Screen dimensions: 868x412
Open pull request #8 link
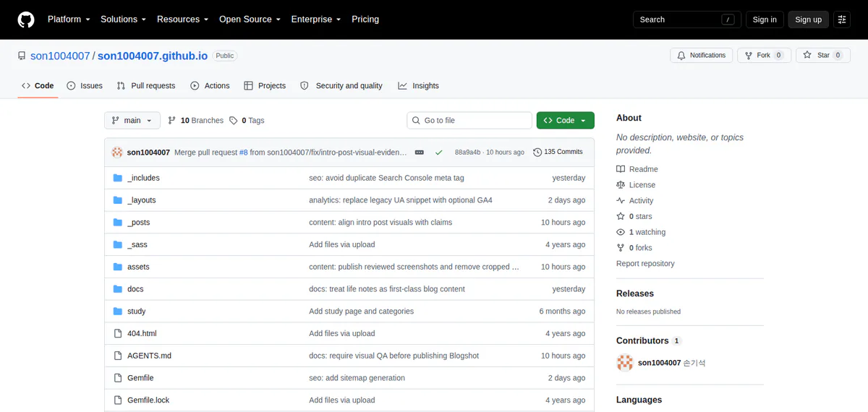click(x=244, y=153)
